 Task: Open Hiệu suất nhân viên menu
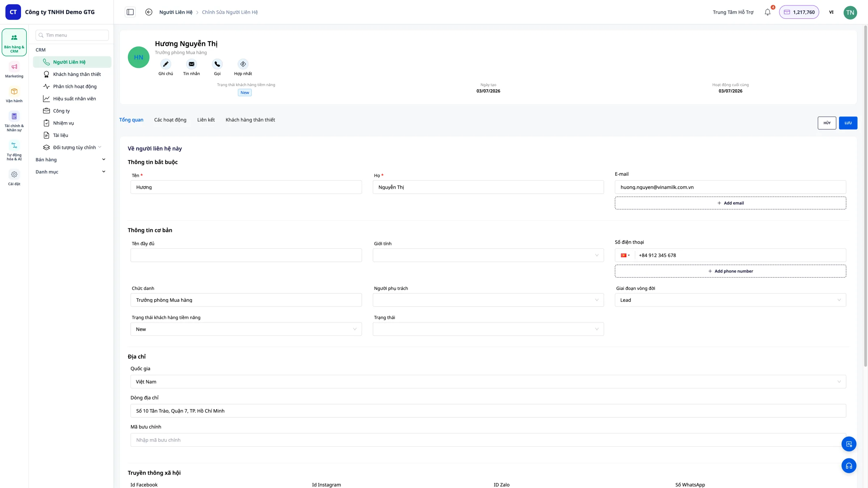point(72,99)
